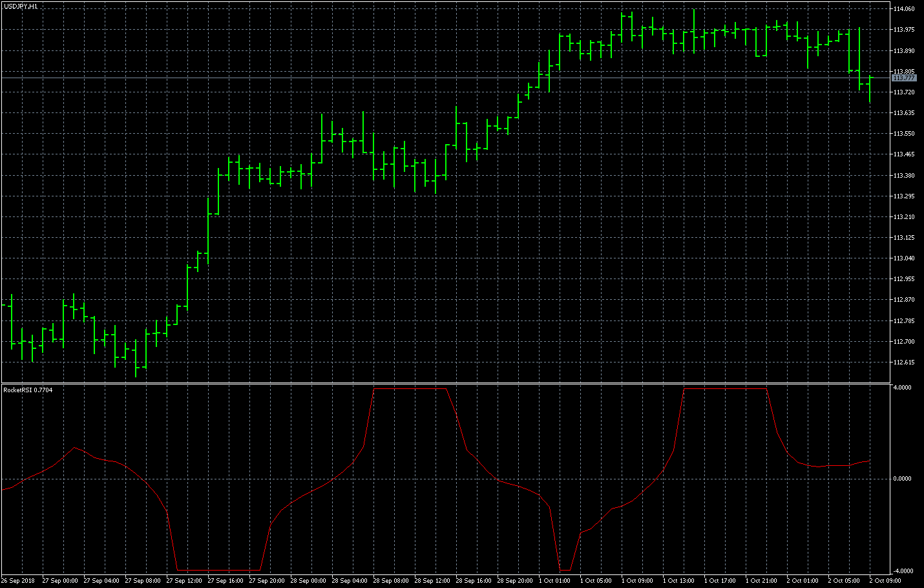
Task: Click the 113.210 price axis label
Action: 904,217
